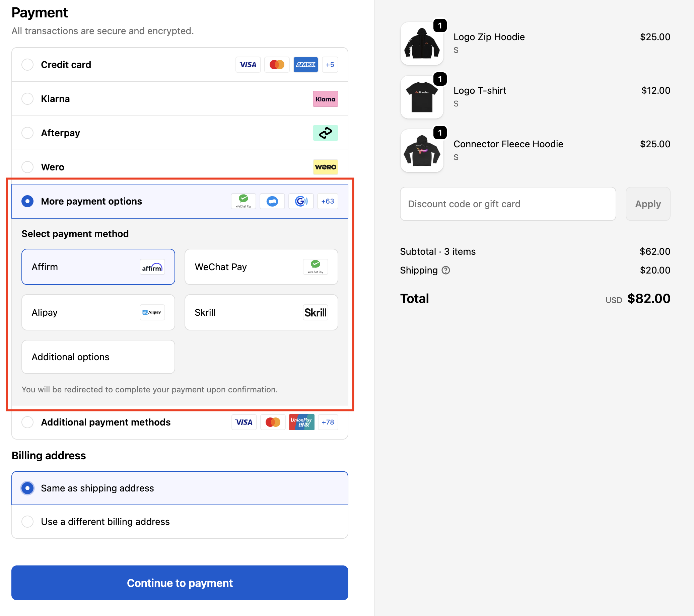Click the yellow Wero logo badge

pyautogui.click(x=325, y=167)
